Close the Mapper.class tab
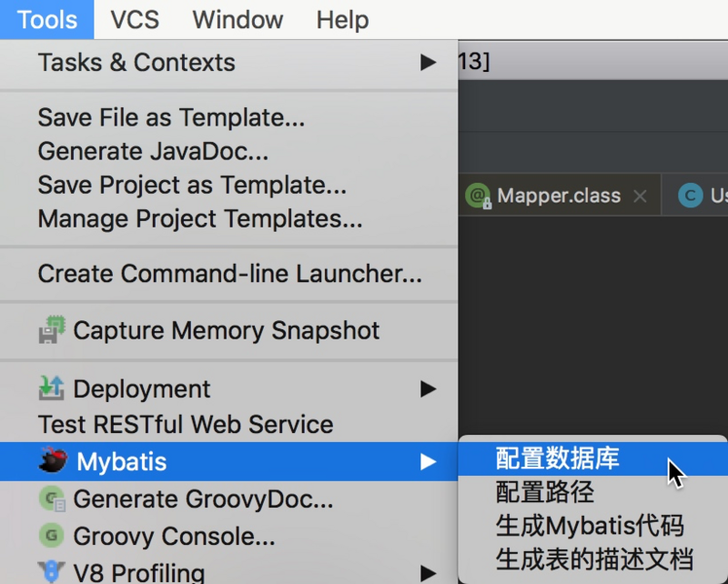 pyautogui.click(x=641, y=196)
